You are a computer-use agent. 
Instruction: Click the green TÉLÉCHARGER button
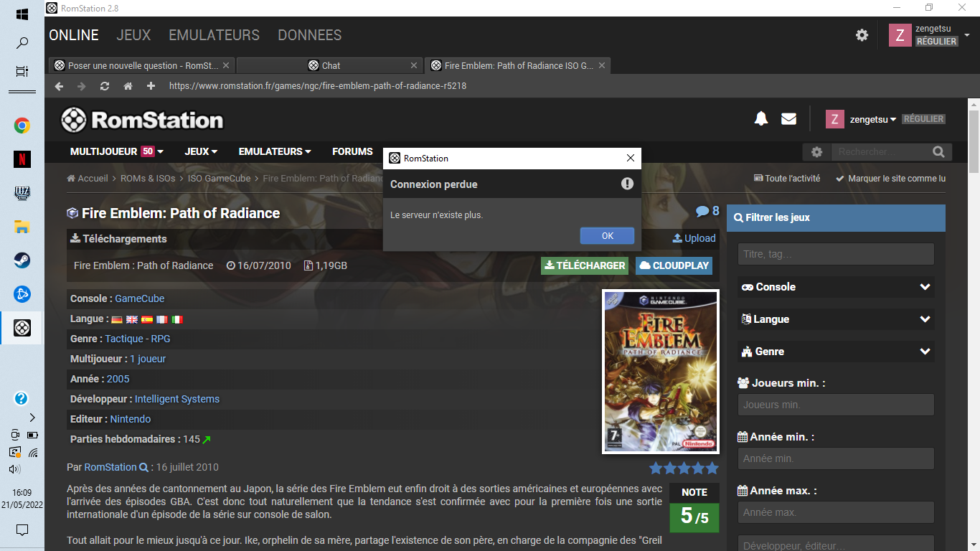584,265
